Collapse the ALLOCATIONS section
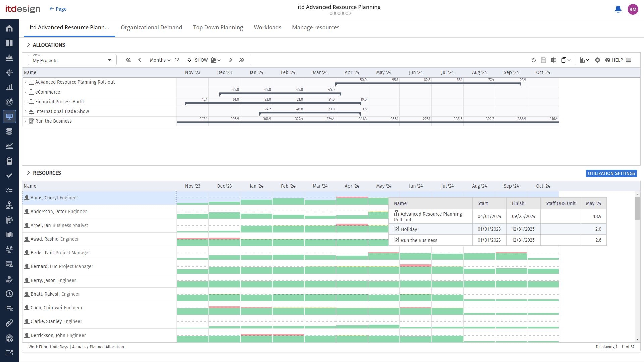The width and height of the screenshot is (644, 362). coord(28,45)
